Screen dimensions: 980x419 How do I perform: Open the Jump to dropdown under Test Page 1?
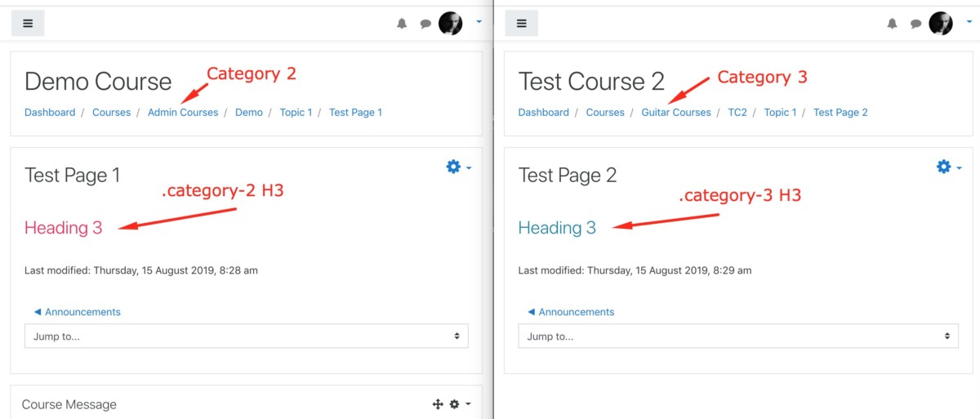point(247,336)
